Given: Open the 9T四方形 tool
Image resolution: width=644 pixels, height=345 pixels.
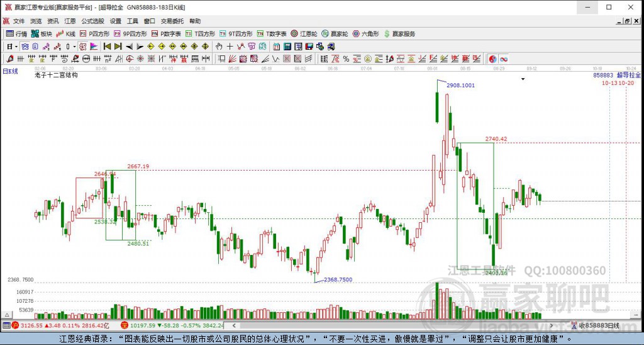Looking at the screenshot, I should (236, 34).
